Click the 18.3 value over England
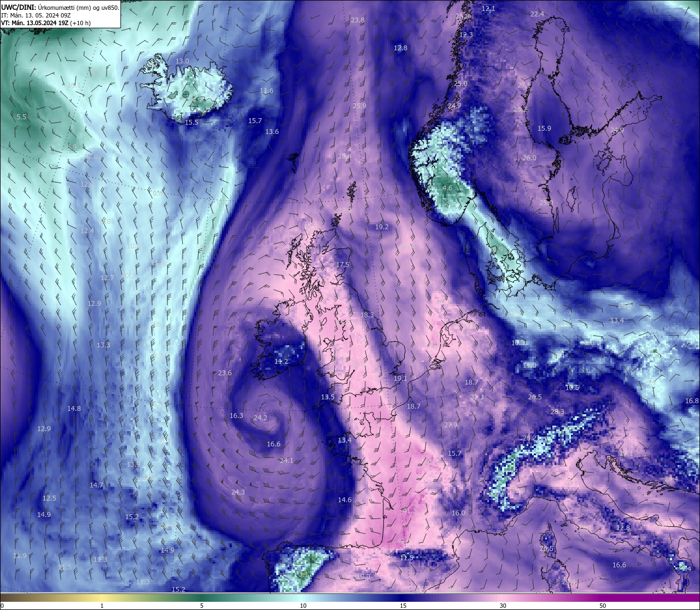 367,315
